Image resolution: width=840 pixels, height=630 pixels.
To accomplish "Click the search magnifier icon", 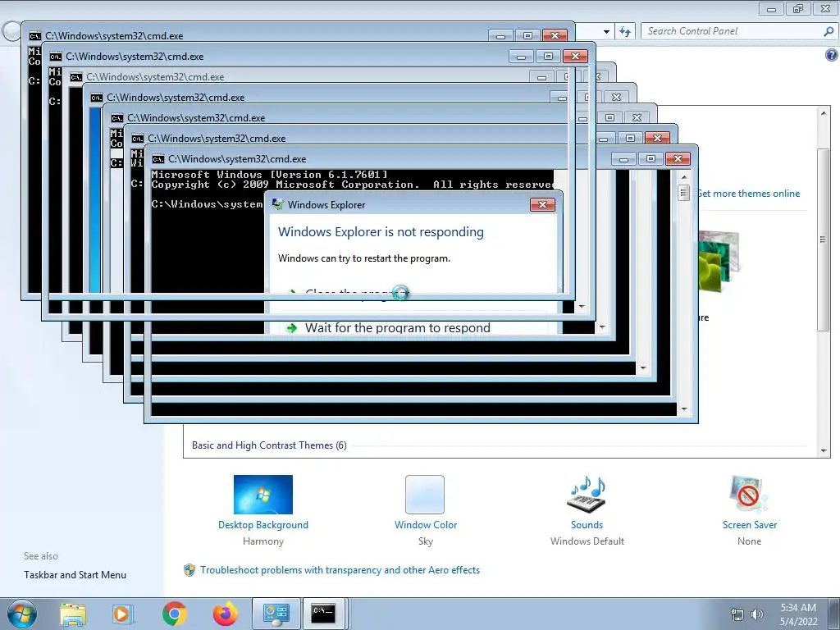I will pyautogui.click(x=829, y=31).
